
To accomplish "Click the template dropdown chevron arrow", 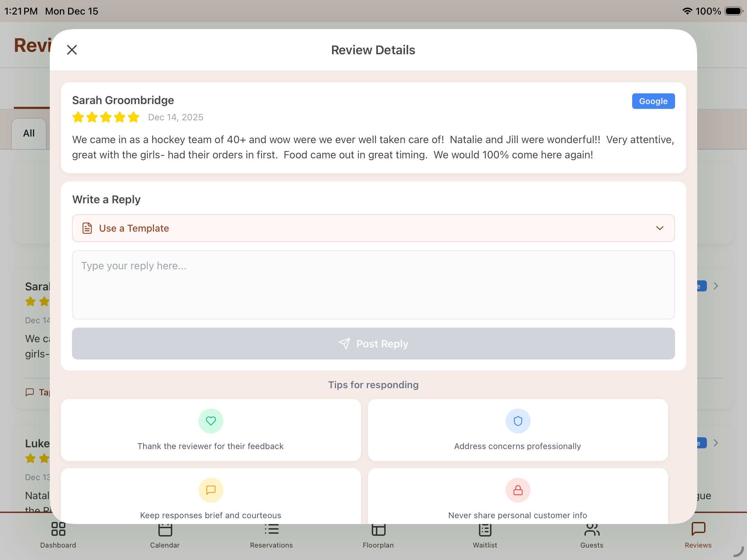I will coord(660,228).
